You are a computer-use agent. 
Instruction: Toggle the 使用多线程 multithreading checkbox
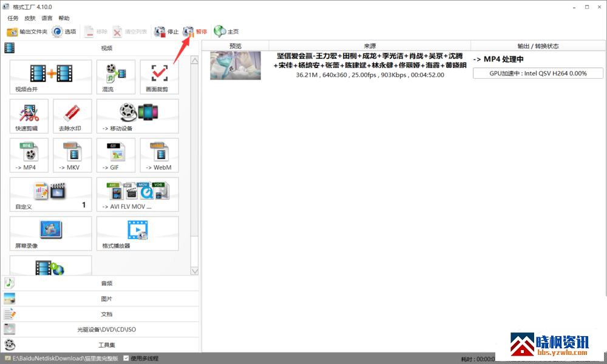click(x=126, y=358)
